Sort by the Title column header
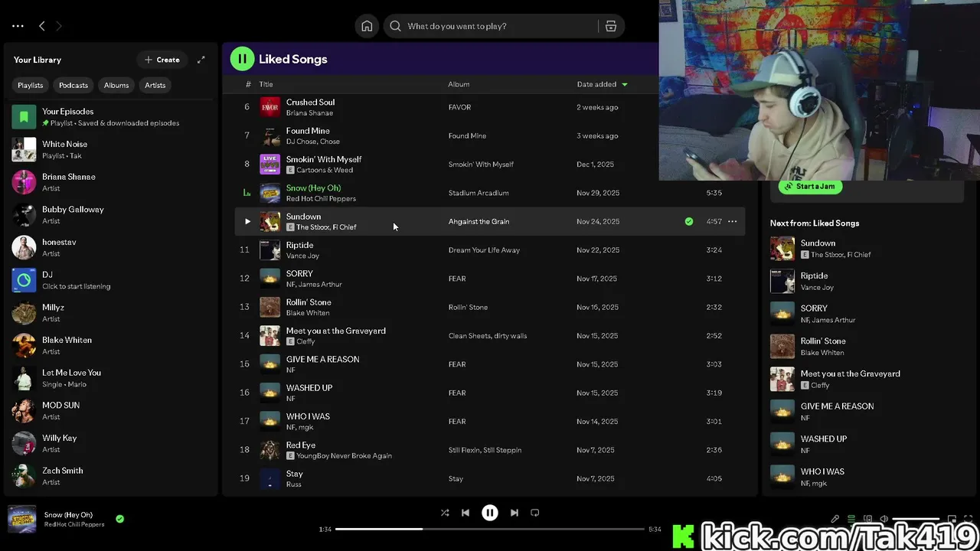Screen dimensions: 980x551 (266, 84)
